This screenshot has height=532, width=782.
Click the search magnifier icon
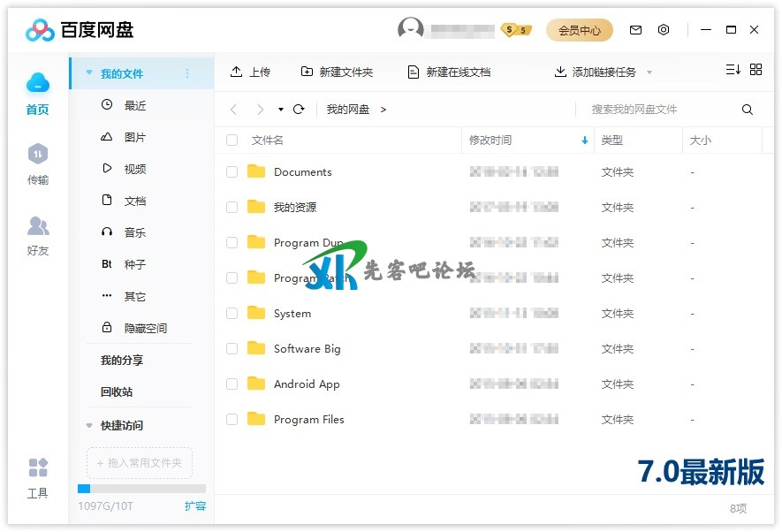tap(748, 110)
